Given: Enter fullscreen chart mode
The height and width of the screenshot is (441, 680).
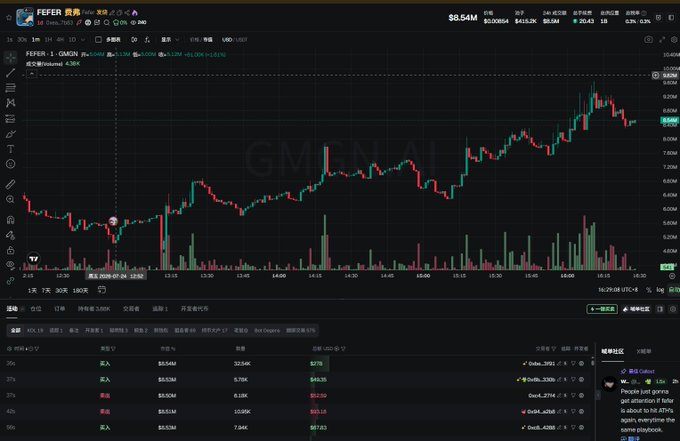Looking at the screenshot, I should click(x=662, y=39).
